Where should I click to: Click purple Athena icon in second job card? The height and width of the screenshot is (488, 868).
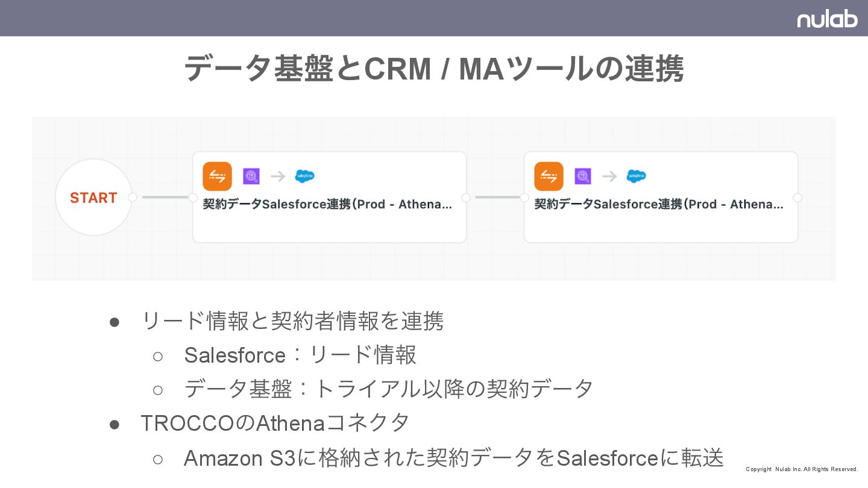(x=582, y=176)
